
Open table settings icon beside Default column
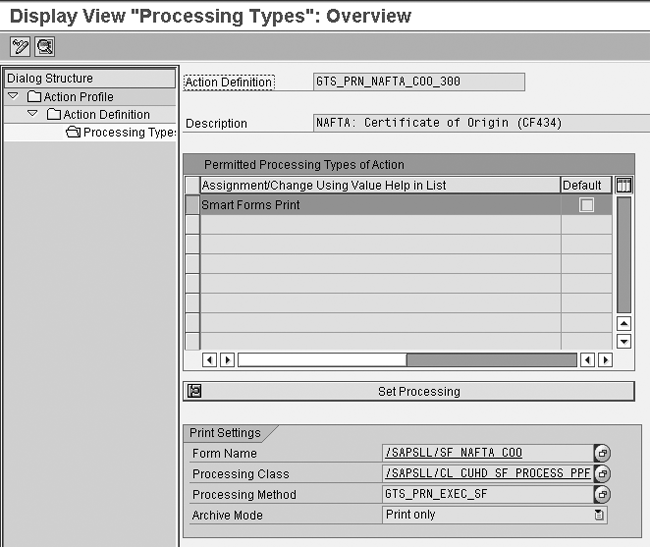(624, 185)
